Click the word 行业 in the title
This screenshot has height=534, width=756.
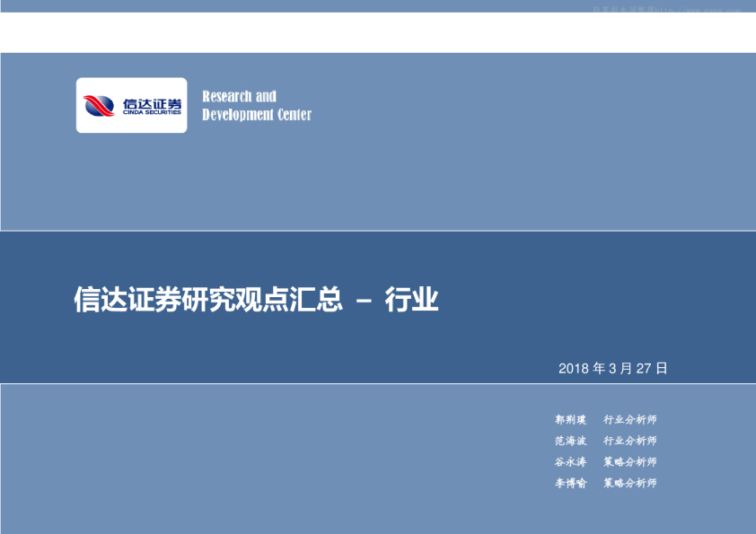(x=411, y=301)
